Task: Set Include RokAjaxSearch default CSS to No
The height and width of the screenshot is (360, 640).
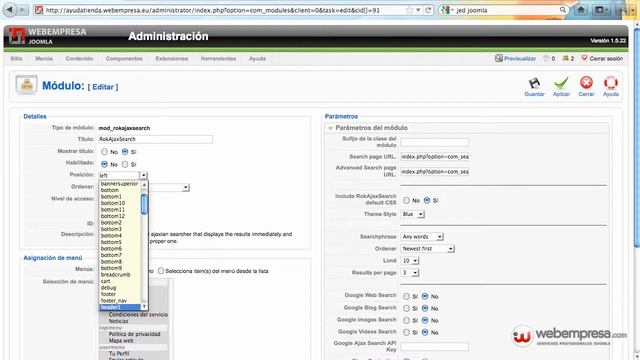Action: tap(406, 200)
